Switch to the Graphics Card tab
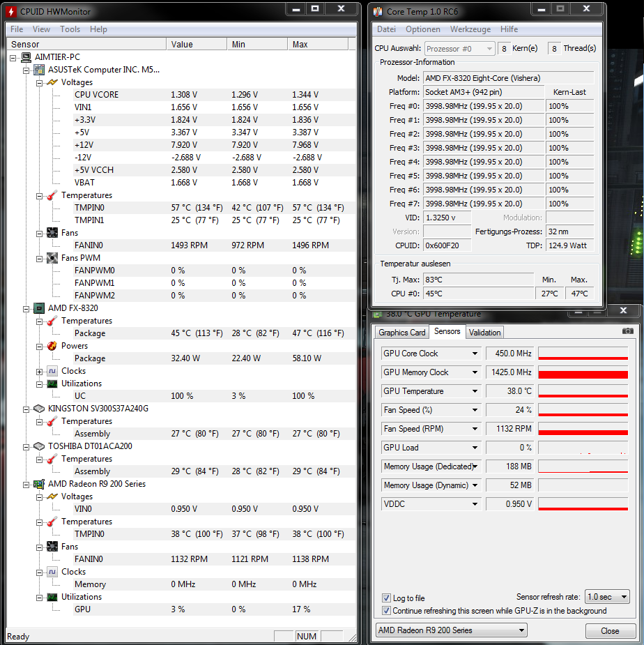Image resolution: width=644 pixels, height=645 pixels. coord(401,333)
